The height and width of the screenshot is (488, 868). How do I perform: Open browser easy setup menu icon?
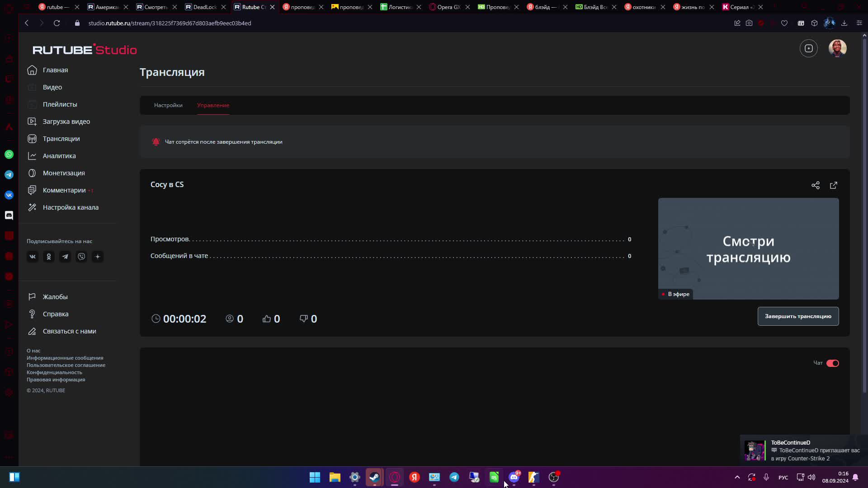point(859,23)
